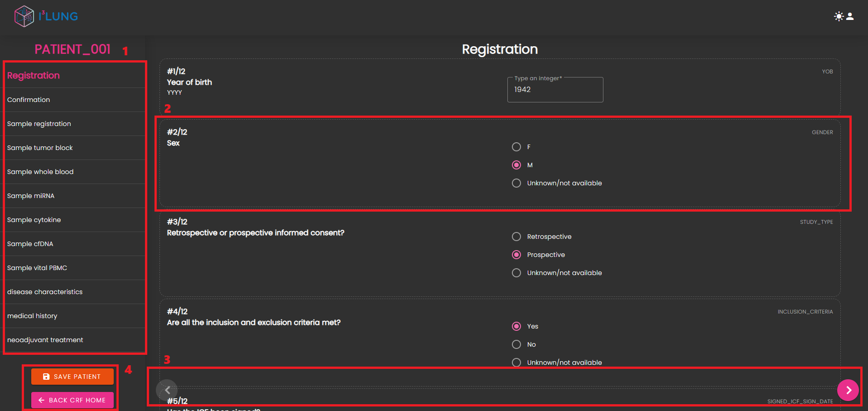This screenshot has width=868, height=411.
Task: Select the M radio button for Sex
Action: 516,165
